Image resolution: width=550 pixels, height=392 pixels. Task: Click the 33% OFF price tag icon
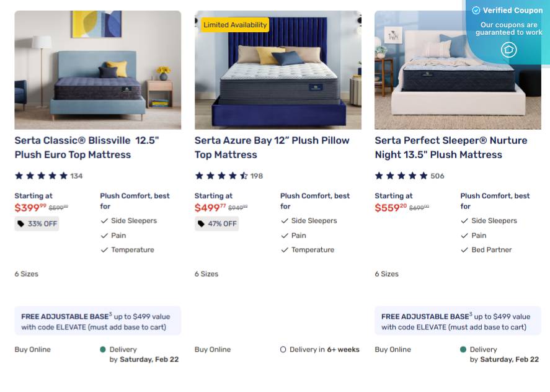(x=20, y=224)
